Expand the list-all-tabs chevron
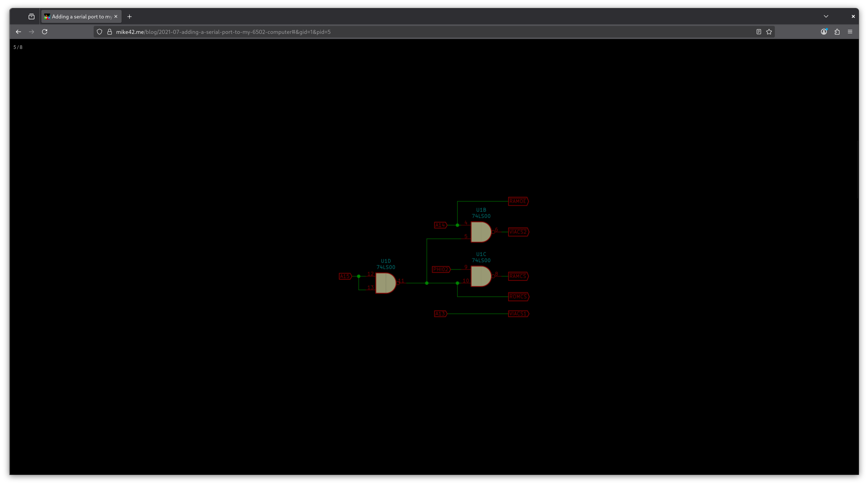 826,16
